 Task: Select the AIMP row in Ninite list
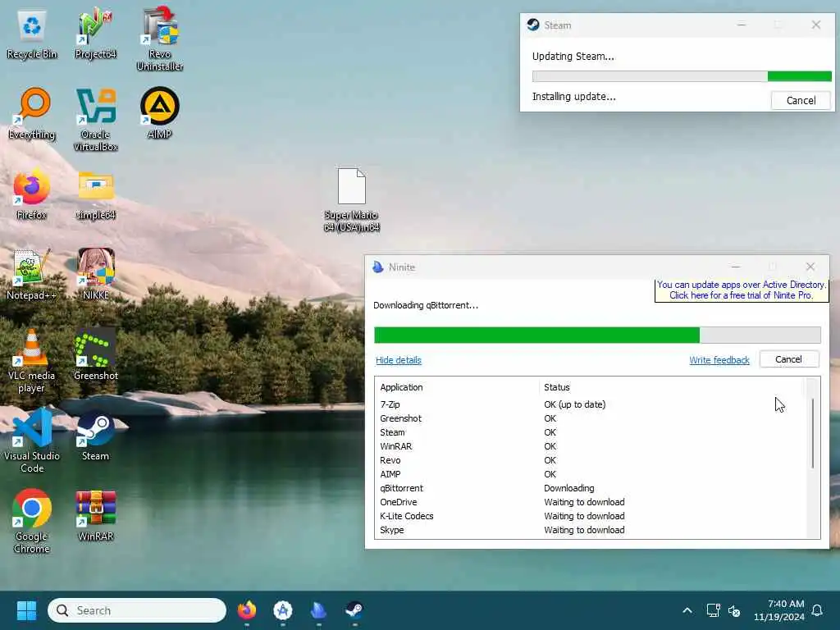(x=589, y=474)
